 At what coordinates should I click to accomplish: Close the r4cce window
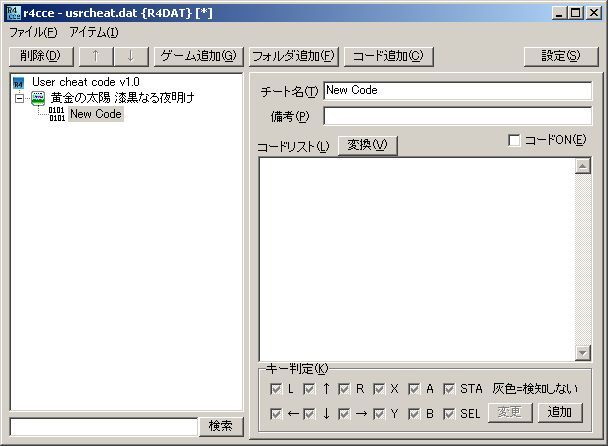[594, 13]
